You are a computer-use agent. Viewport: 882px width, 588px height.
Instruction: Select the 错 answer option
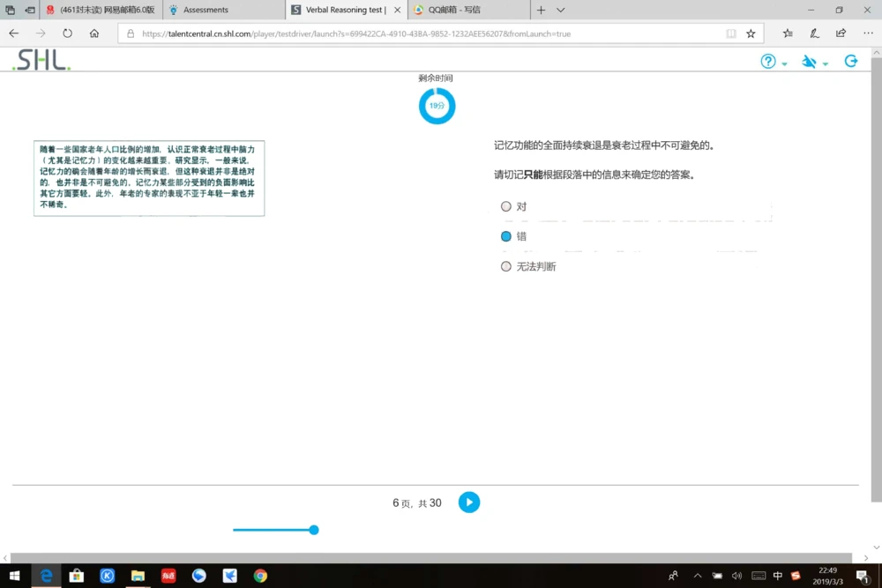point(505,235)
